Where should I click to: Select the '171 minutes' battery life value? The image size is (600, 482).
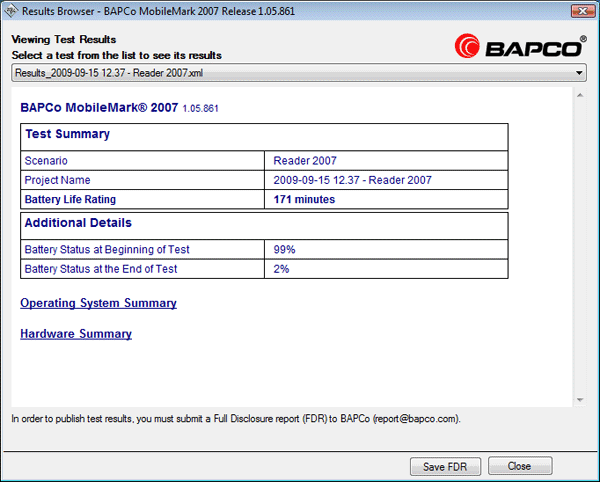304,199
